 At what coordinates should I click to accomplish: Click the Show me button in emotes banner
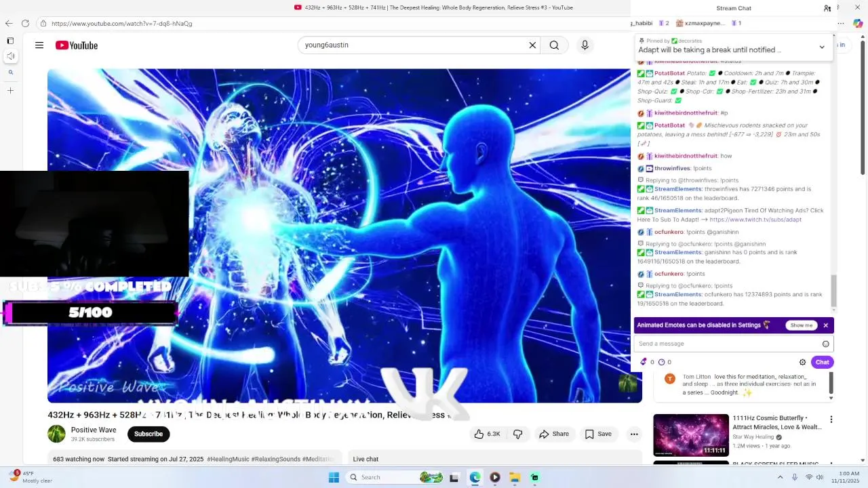(801, 325)
